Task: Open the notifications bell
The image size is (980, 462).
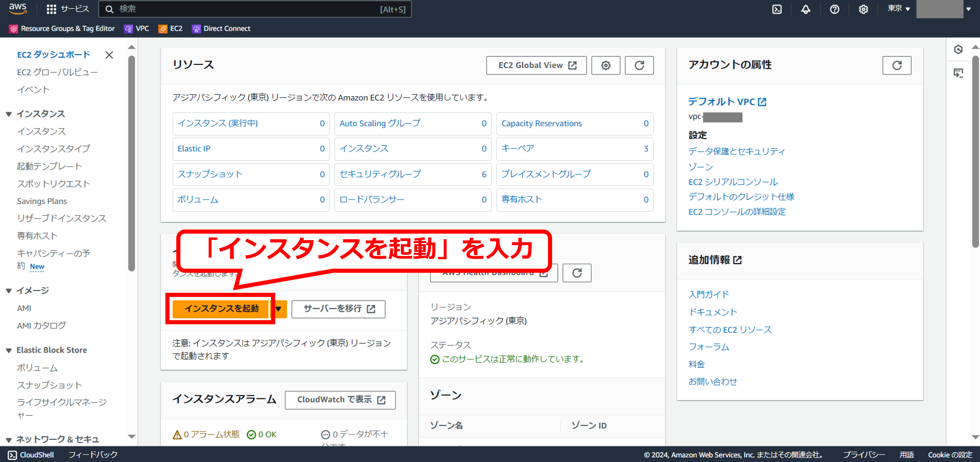Action: click(x=806, y=9)
